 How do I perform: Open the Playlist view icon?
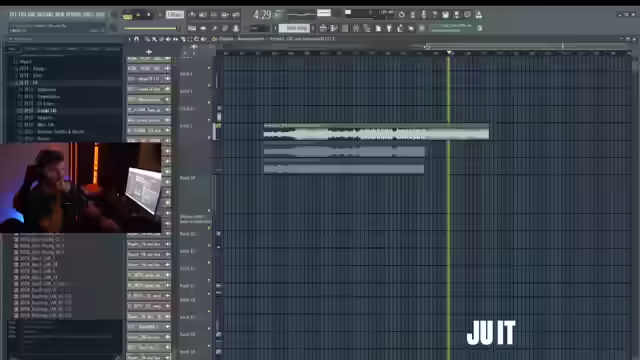point(323,28)
